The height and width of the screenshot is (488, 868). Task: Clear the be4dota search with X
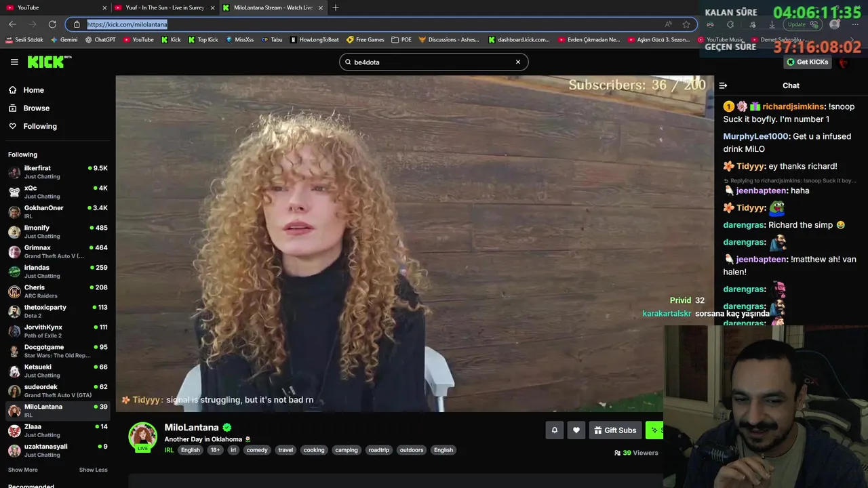(518, 62)
